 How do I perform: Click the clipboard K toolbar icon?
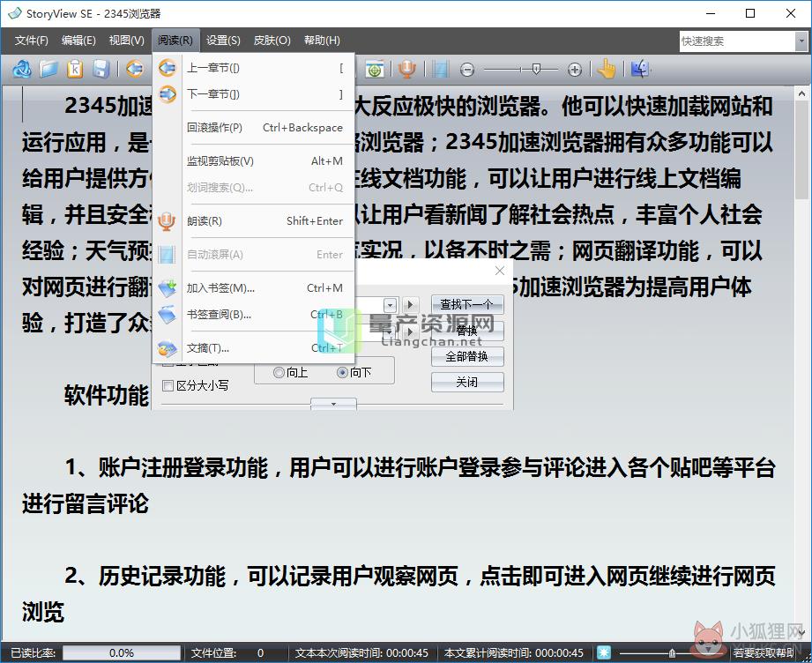pos(75,69)
